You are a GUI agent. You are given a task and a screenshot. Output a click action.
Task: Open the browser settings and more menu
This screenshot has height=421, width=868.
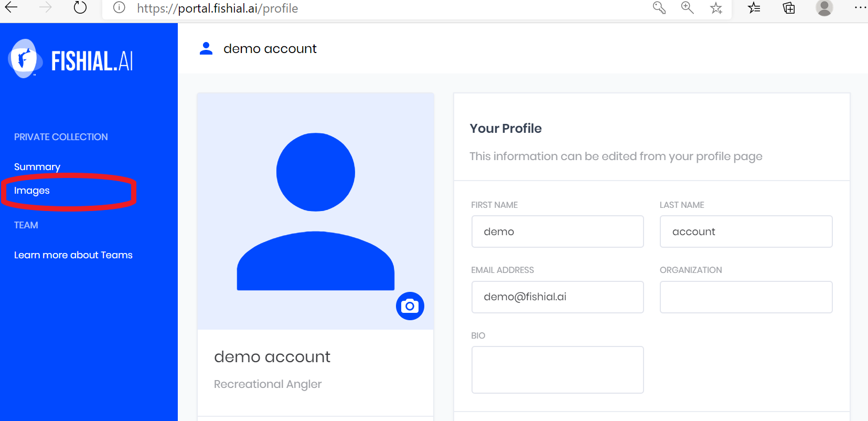(x=860, y=8)
